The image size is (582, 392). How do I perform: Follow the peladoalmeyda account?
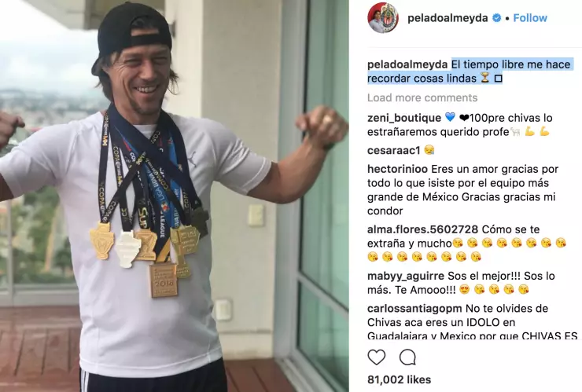click(x=530, y=18)
